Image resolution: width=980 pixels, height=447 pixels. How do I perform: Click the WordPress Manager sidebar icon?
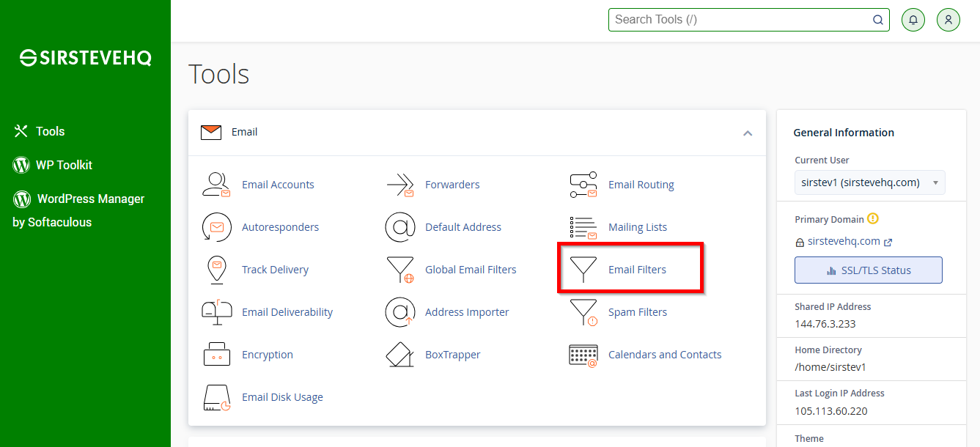[x=21, y=199]
